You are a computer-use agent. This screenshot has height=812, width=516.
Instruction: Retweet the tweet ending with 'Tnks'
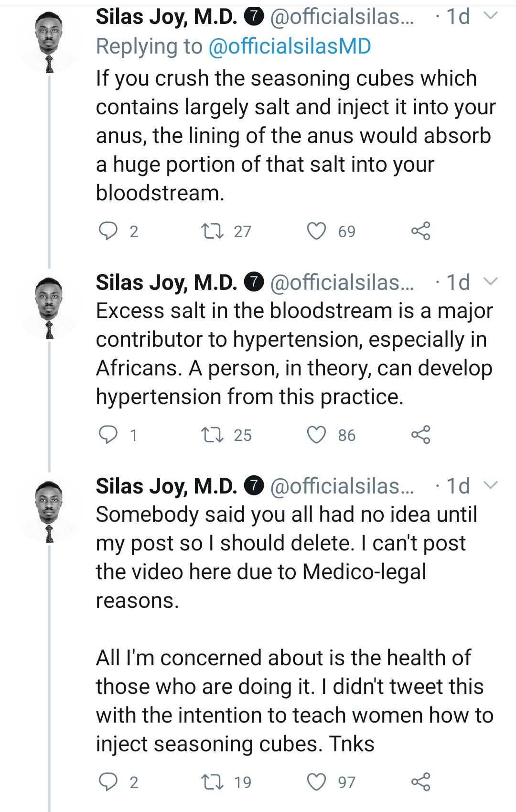click(x=212, y=782)
